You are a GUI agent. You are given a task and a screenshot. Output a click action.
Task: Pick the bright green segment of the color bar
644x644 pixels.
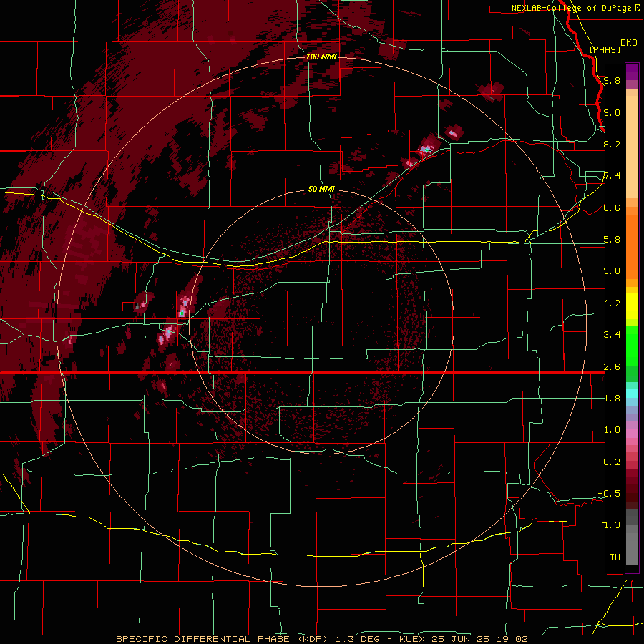pyautogui.click(x=632, y=349)
